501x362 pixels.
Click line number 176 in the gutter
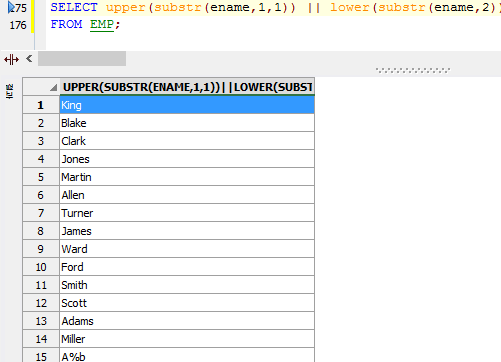(x=18, y=25)
